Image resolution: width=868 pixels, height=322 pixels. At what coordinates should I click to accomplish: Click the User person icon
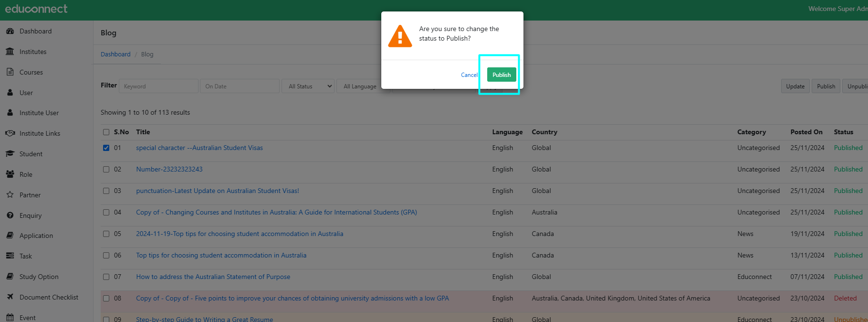pyautogui.click(x=10, y=93)
